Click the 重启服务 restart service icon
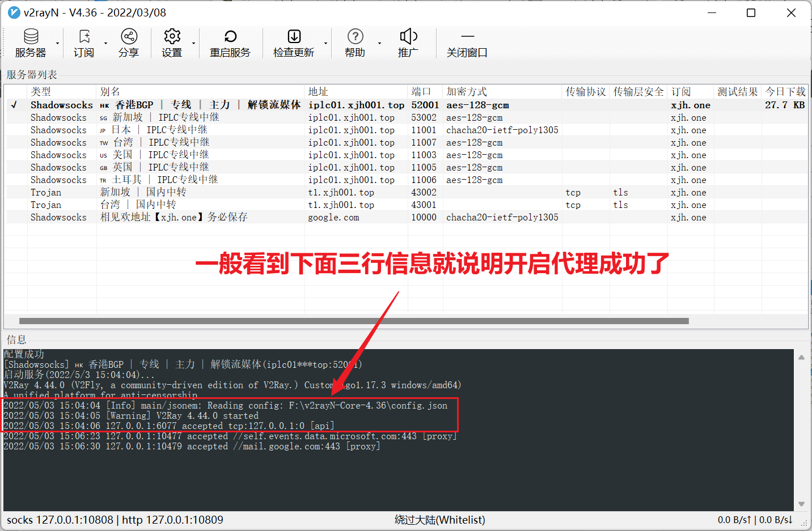 (230, 37)
